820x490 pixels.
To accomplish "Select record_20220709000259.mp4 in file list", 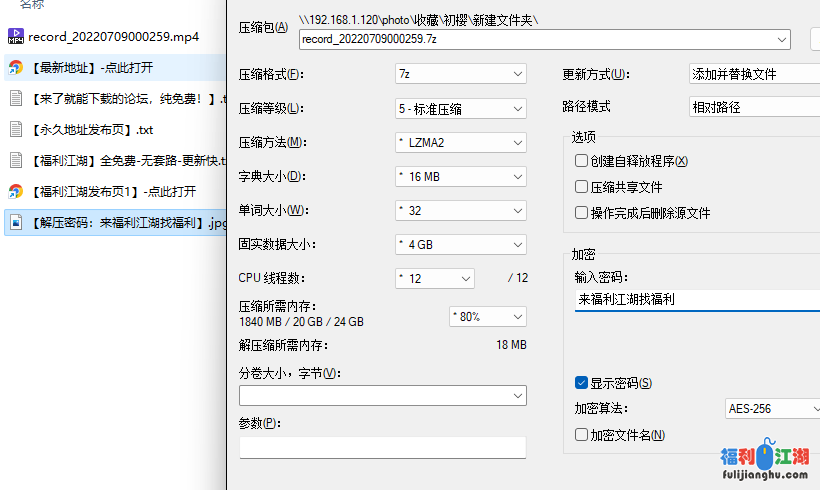I will pos(113,37).
